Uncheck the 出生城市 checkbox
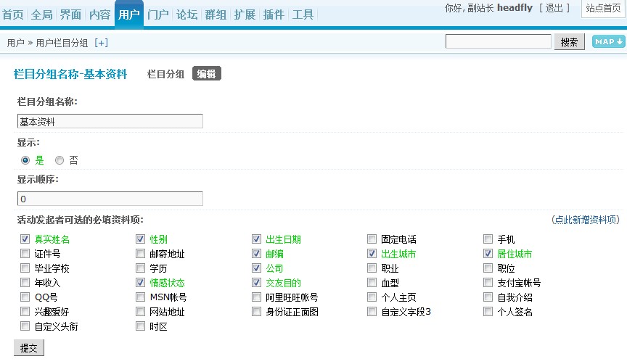This screenshot has width=627, height=364. click(x=372, y=253)
